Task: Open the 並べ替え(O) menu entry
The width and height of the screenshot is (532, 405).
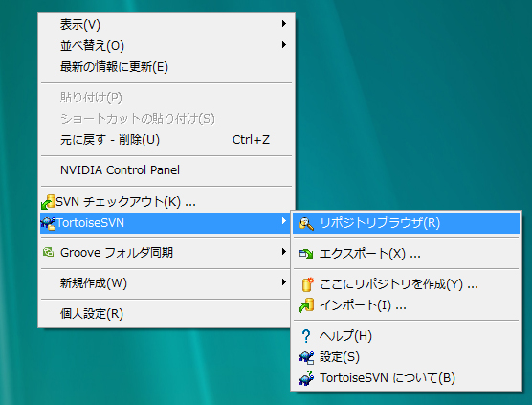Action: coord(166,46)
